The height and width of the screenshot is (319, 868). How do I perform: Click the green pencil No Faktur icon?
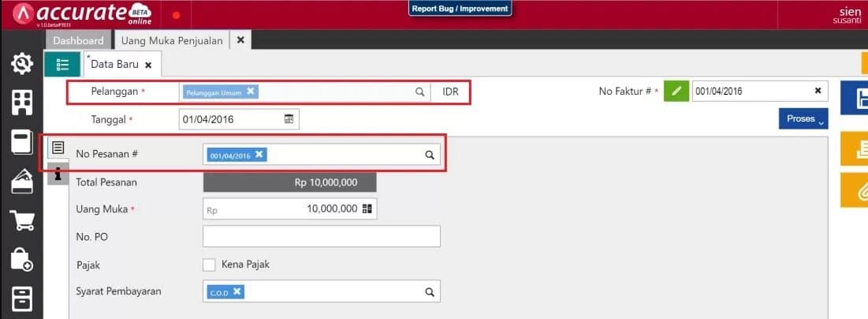click(x=676, y=91)
